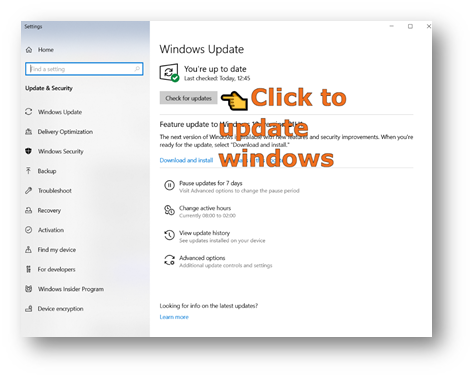The width and height of the screenshot is (474, 379).
Task: Open Find my device settings
Action: pyautogui.click(x=56, y=249)
